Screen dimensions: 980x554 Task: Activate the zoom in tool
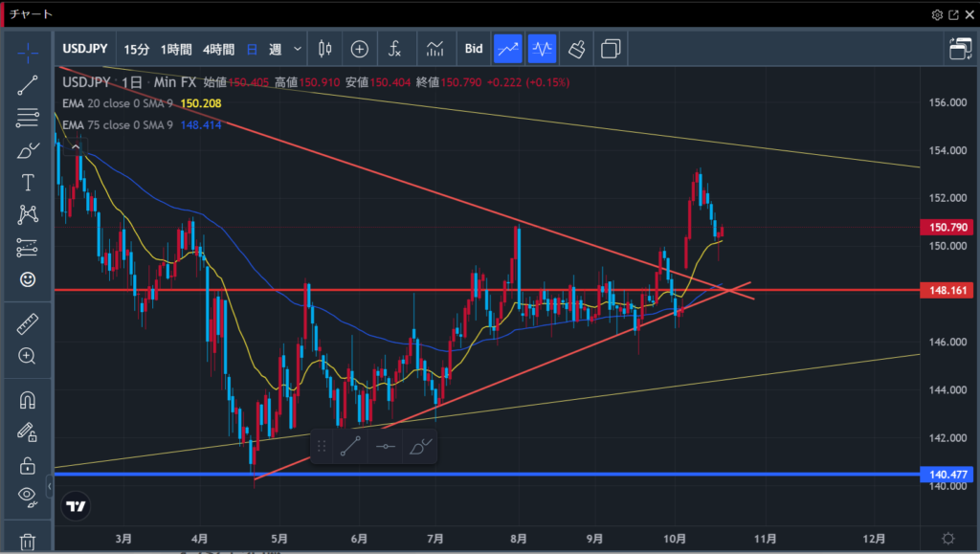point(28,356)
